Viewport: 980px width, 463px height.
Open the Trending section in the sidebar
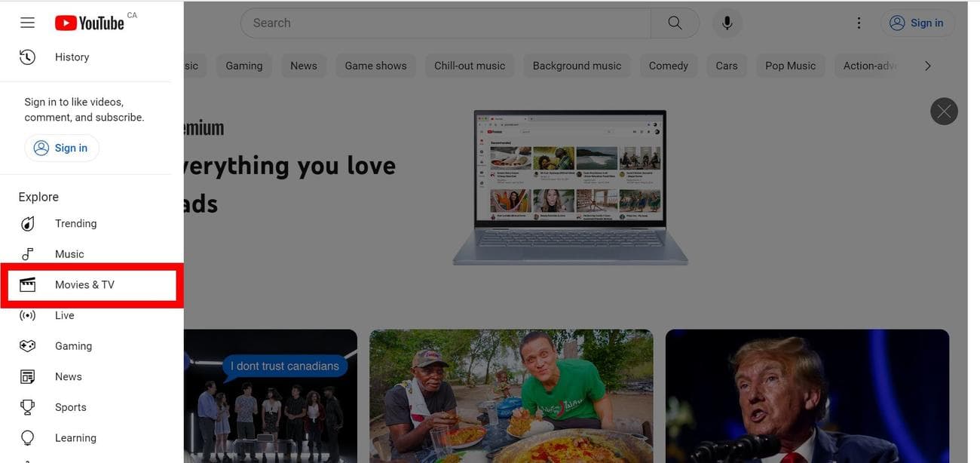tap(75, 223)
